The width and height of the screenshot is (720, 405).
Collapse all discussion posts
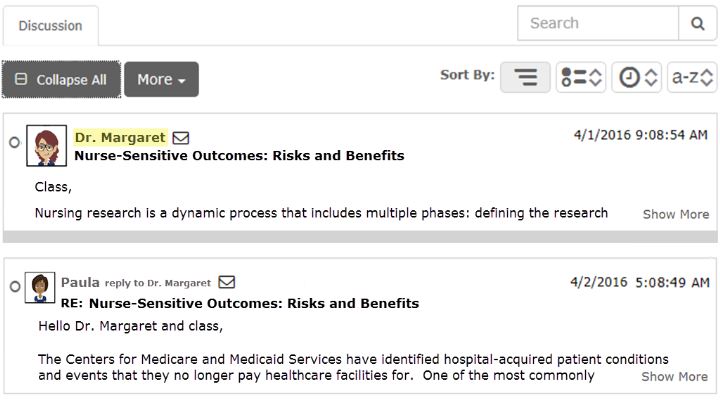pyautogui.click(x=62, y=79)
